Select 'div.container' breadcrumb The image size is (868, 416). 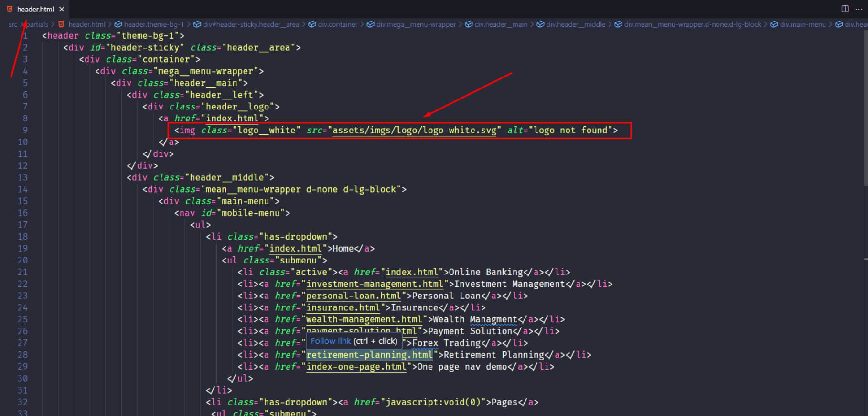338,24
